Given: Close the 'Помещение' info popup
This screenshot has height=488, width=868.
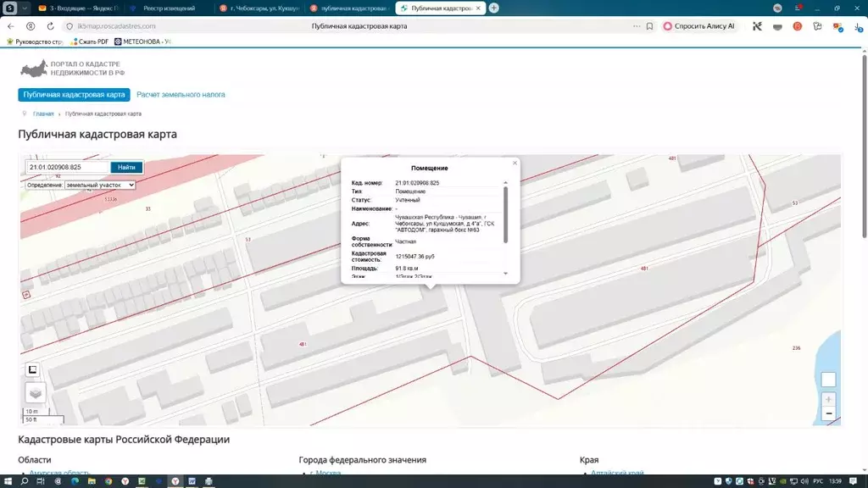Looking at the screenshot, I should pos(515,163).
